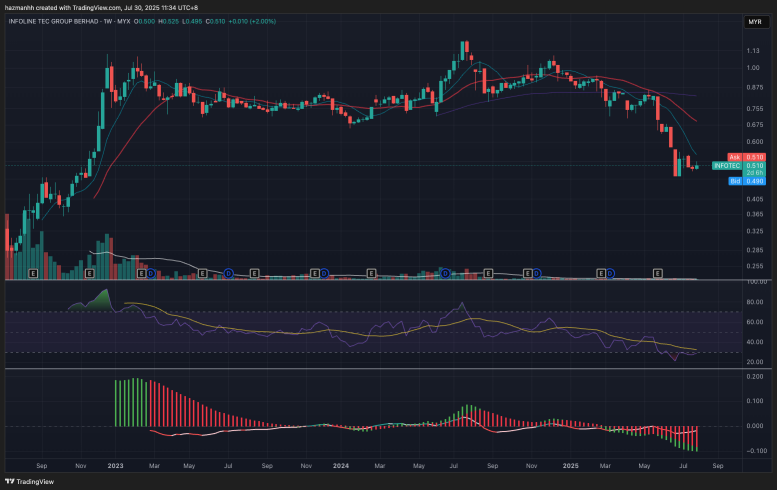Click the 2023 label on the time axis
777x490 pixels.
[x=115, y=466]
